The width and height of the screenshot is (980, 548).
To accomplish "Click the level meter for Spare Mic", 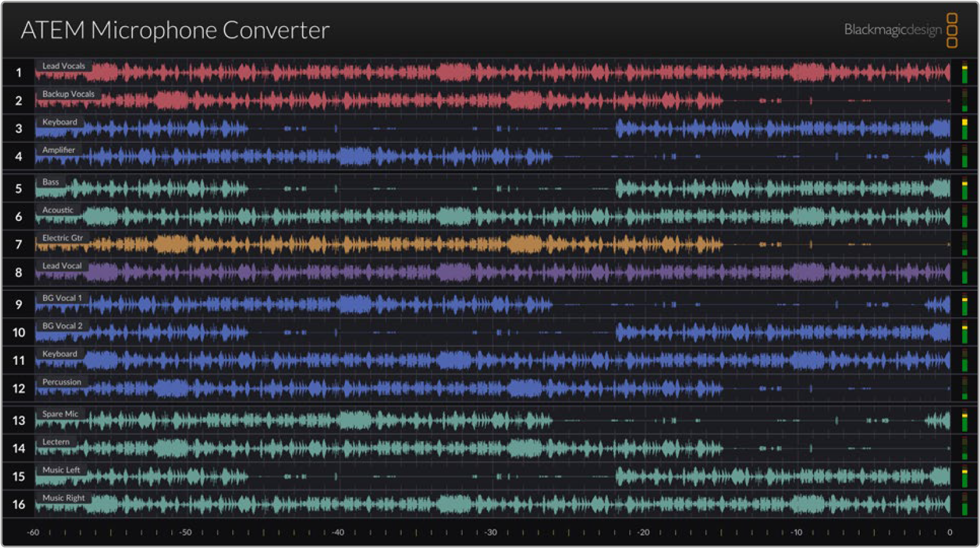I will point(965,420).
